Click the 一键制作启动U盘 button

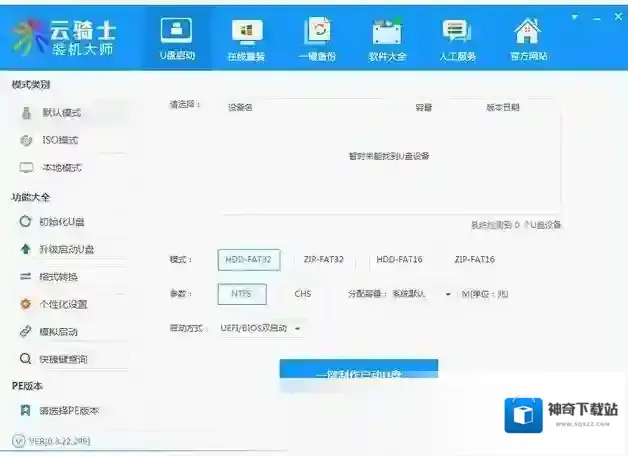coord(358,372)
